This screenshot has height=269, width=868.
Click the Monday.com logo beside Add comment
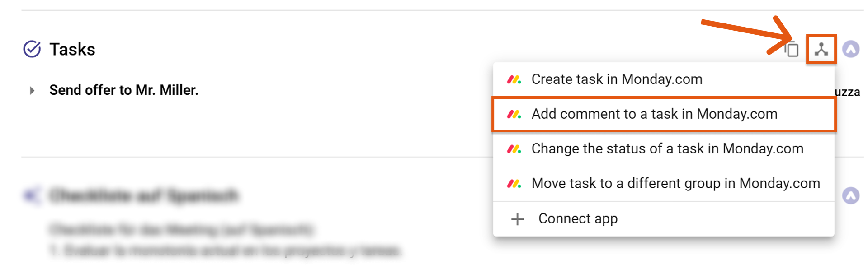click(514, 114)
